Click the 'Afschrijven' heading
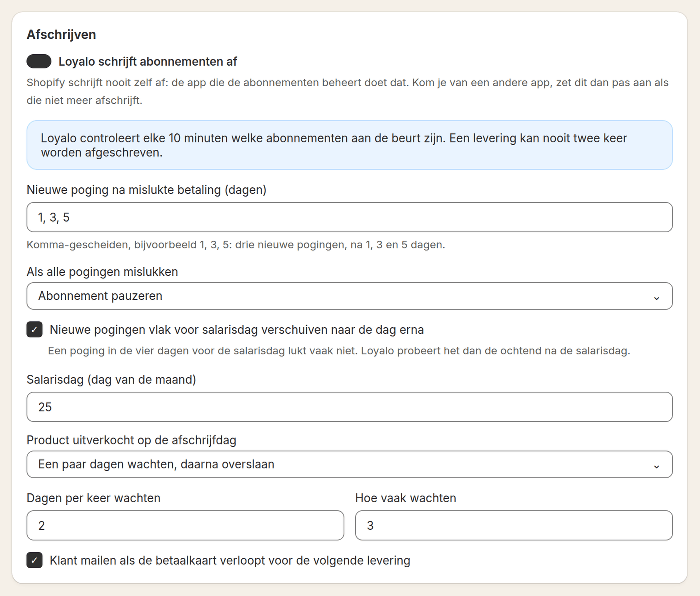 (x=61, y=35)
